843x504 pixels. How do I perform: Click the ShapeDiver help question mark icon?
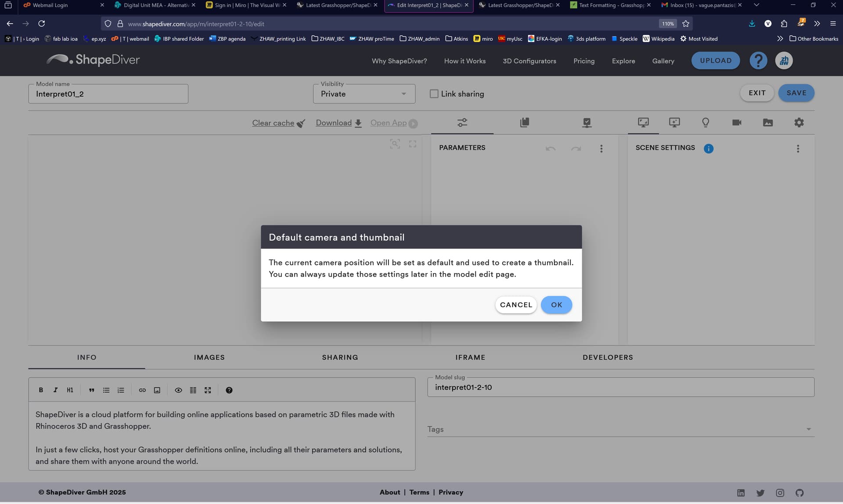click(758, 61)
